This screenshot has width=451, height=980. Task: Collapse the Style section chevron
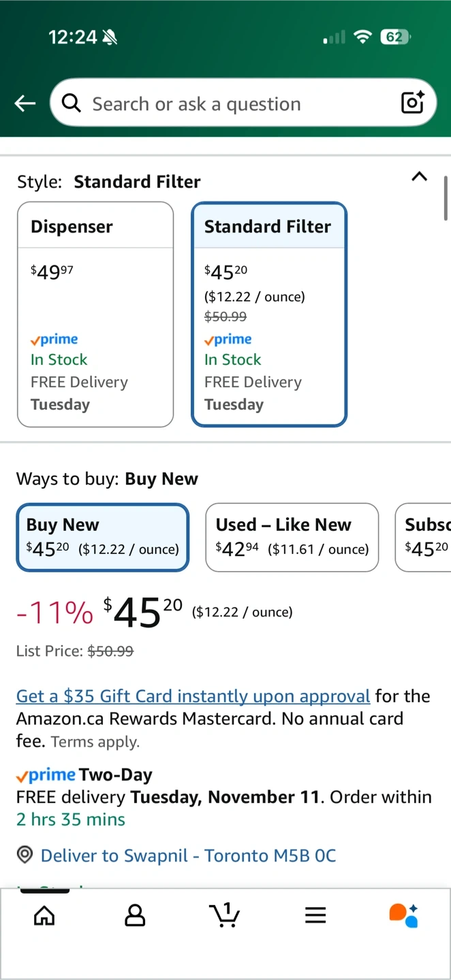click(x=420, y=177)
